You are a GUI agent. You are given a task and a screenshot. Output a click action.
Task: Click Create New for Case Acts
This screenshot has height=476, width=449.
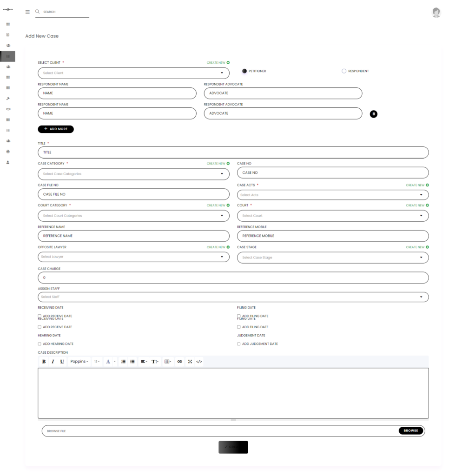click(x=417, y=185)
